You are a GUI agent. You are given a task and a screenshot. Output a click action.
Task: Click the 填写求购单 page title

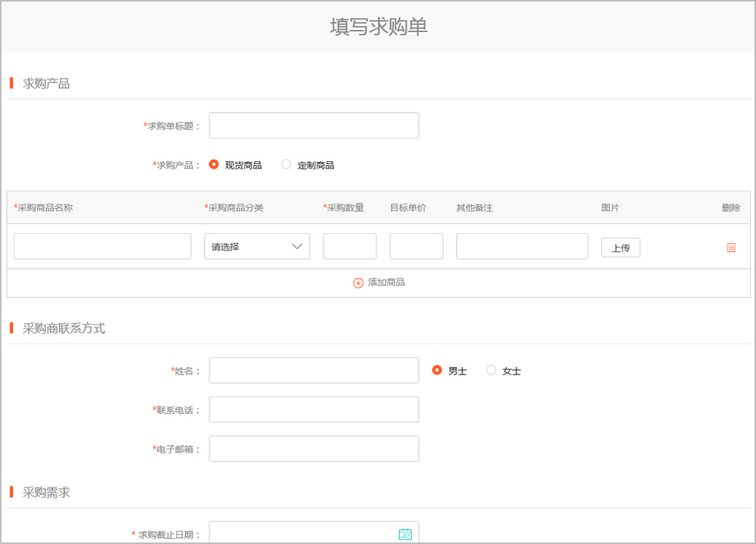click(379, 26)
